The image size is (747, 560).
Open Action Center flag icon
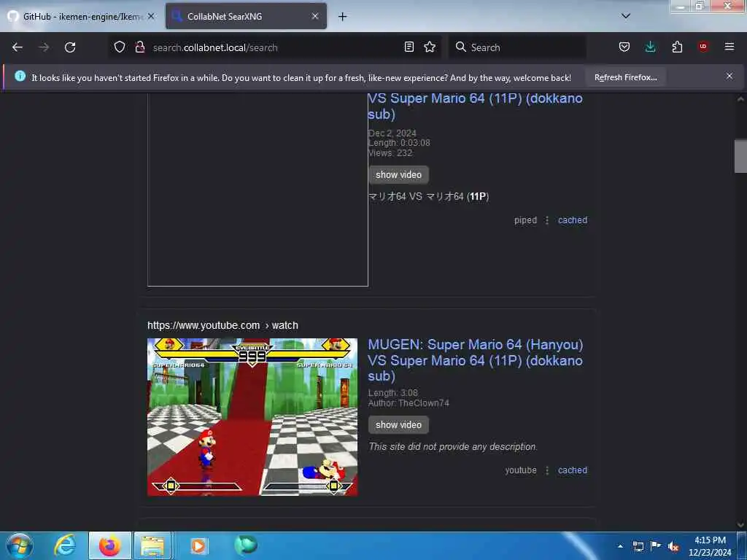(x=656, y=546)
